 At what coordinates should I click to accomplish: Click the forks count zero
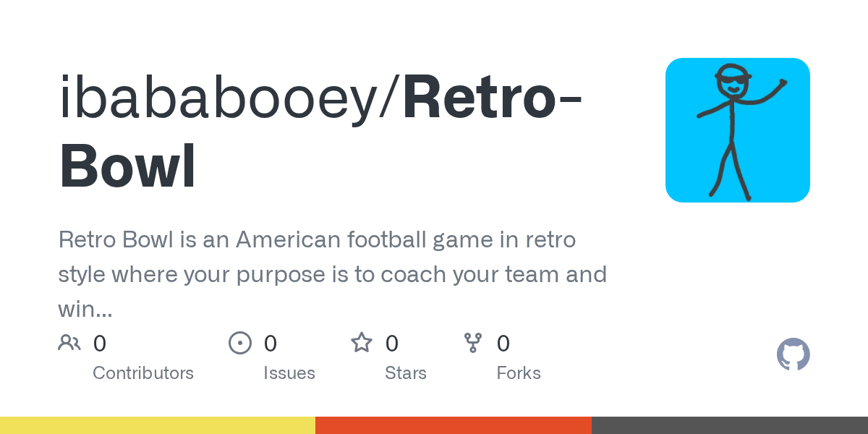point(503,343)
